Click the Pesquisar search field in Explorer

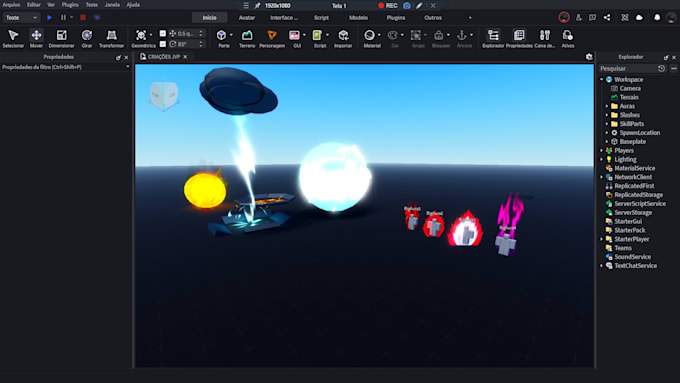point(627,69)
